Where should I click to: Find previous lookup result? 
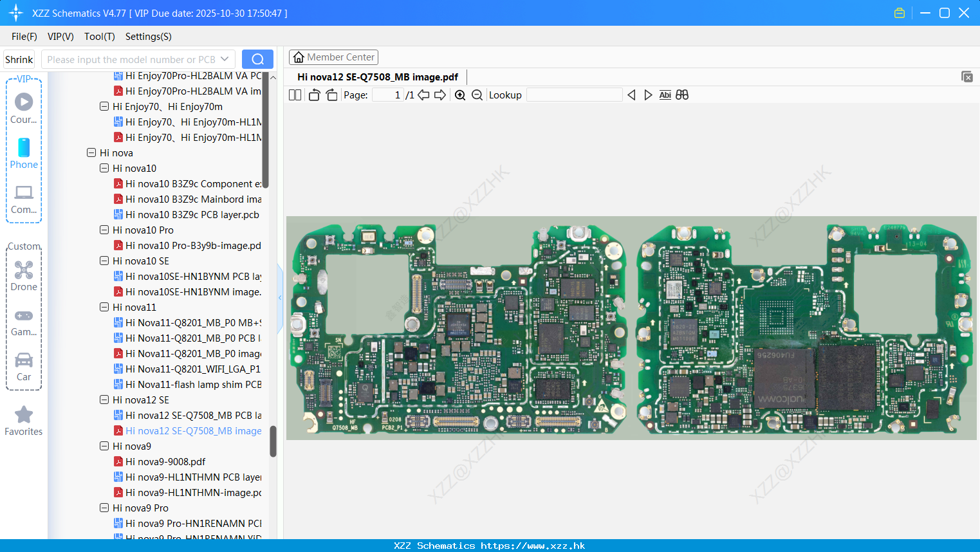[x=631, y=95]
